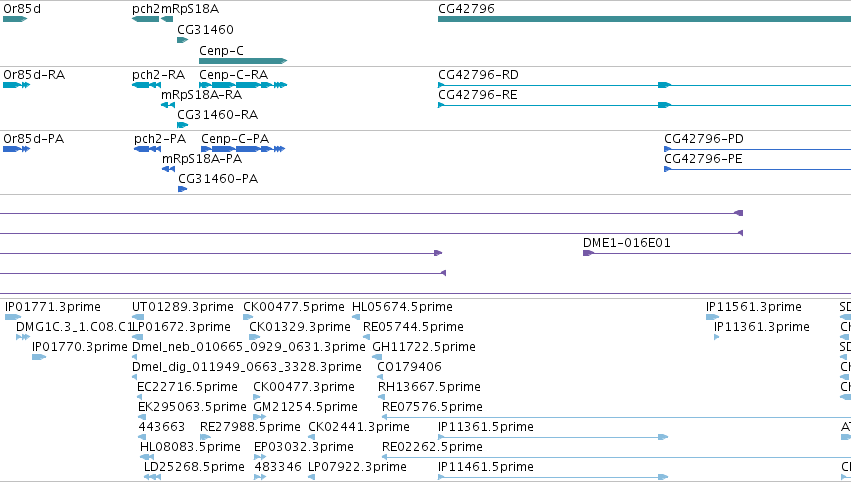The height and width of the screenshot is (482, 851).
Task: Select the DME1-016E01 feature label
Action: click(x=627, y=243)
